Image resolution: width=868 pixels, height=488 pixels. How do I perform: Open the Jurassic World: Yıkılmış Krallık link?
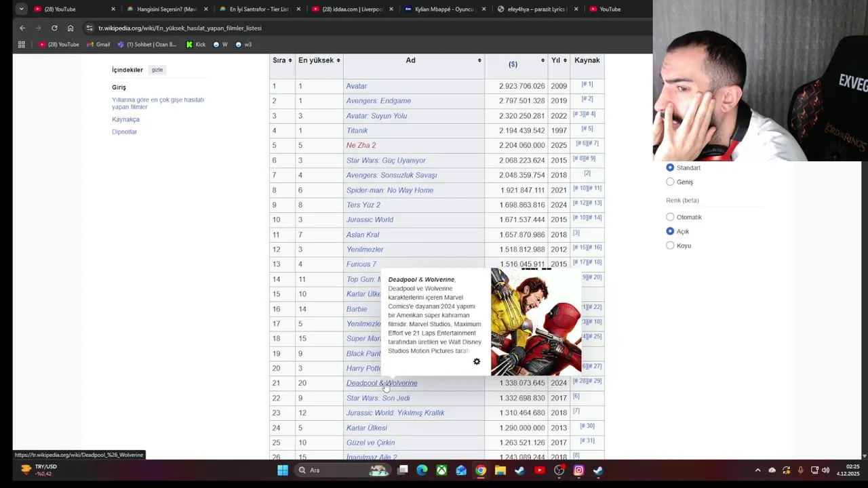click(395, 413)
